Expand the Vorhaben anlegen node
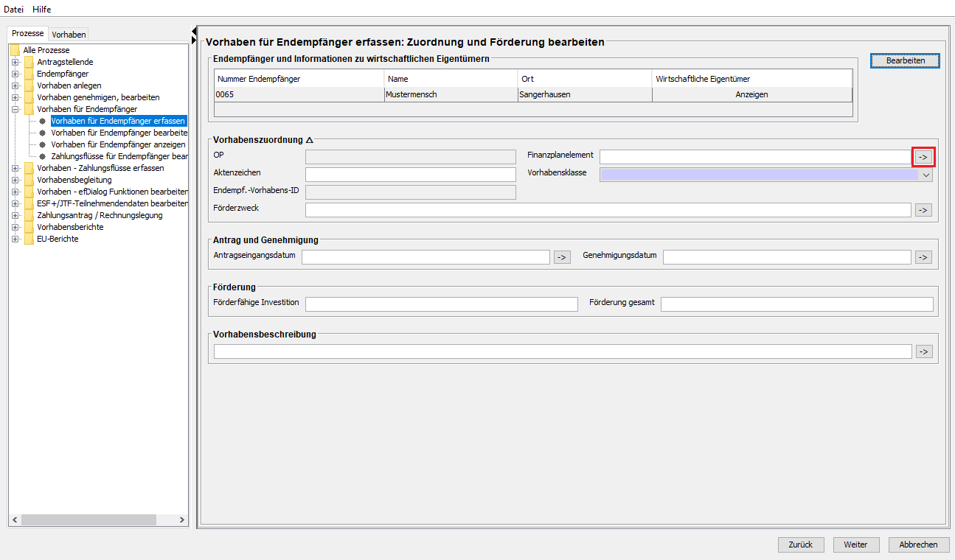Screen dimensions: 955x560 14,85
